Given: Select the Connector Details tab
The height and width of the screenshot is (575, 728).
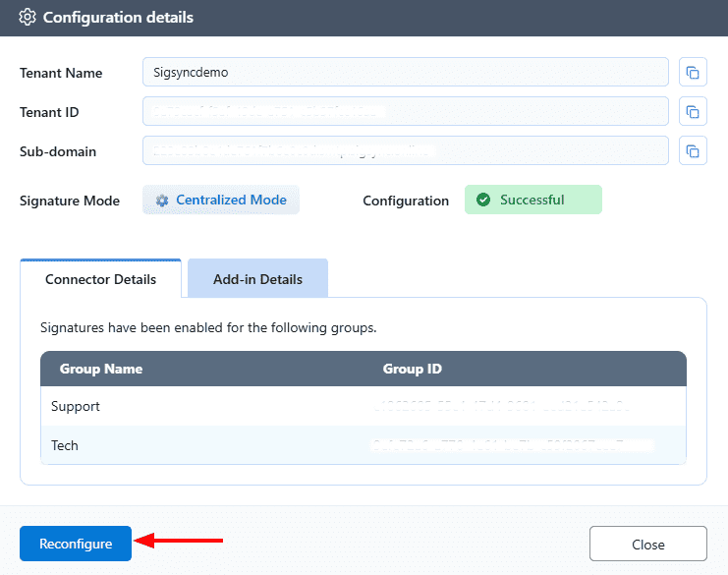Looking at the screenshot, I should (100, 279).
